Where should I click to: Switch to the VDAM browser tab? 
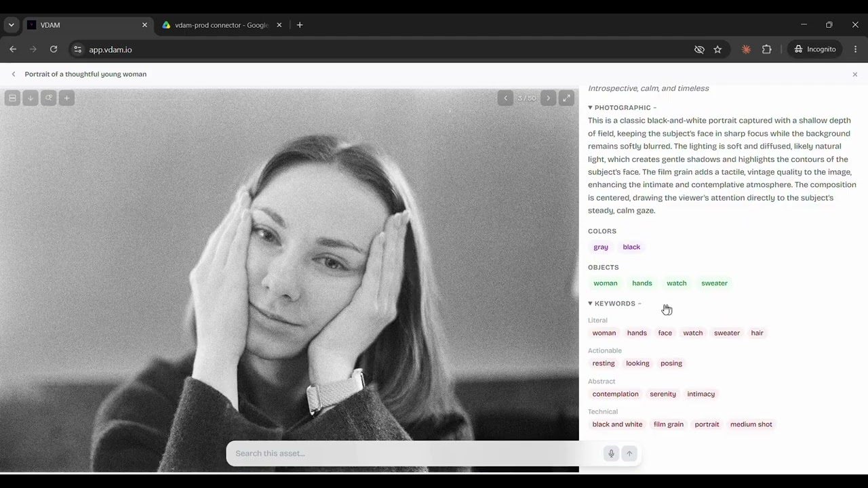[x=87, y=25]
